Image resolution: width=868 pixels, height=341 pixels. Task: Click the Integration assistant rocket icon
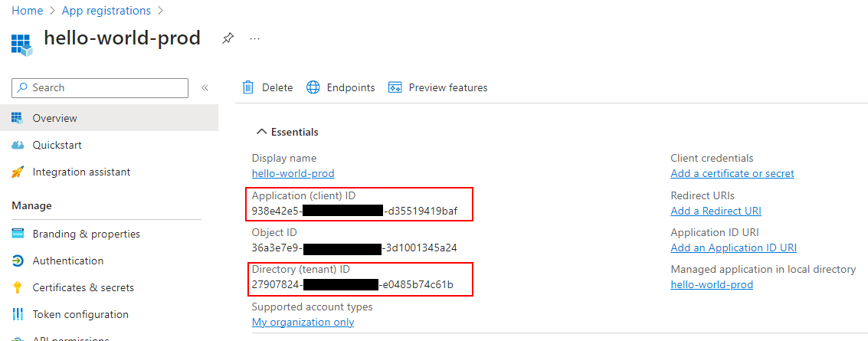coord(18,172)
